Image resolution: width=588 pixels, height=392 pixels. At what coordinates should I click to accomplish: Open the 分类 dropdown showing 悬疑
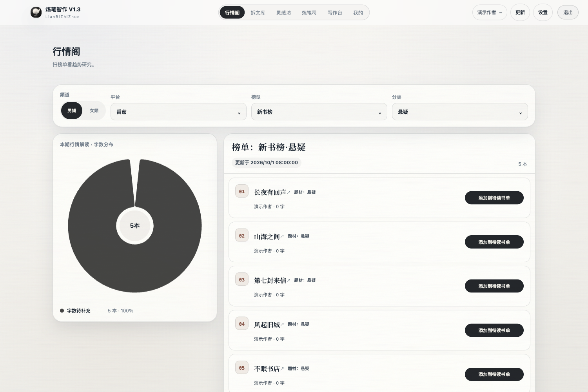click(x=460, y=112)
